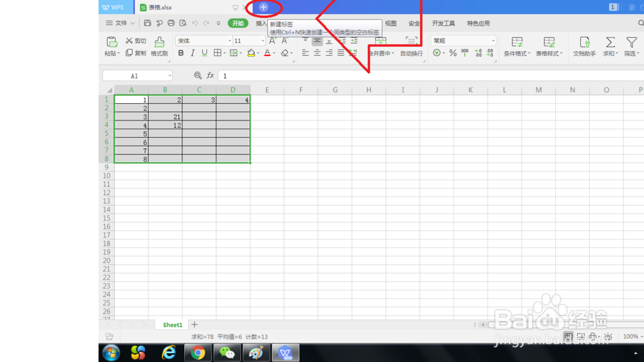Open Print Preview icon
644x362 pixels.
point(183,23)
